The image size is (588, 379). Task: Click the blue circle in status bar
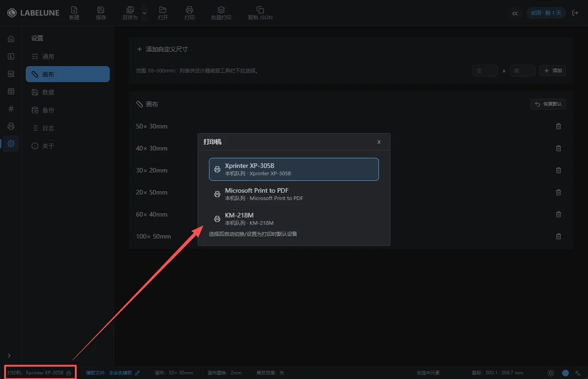pos(565,373)
